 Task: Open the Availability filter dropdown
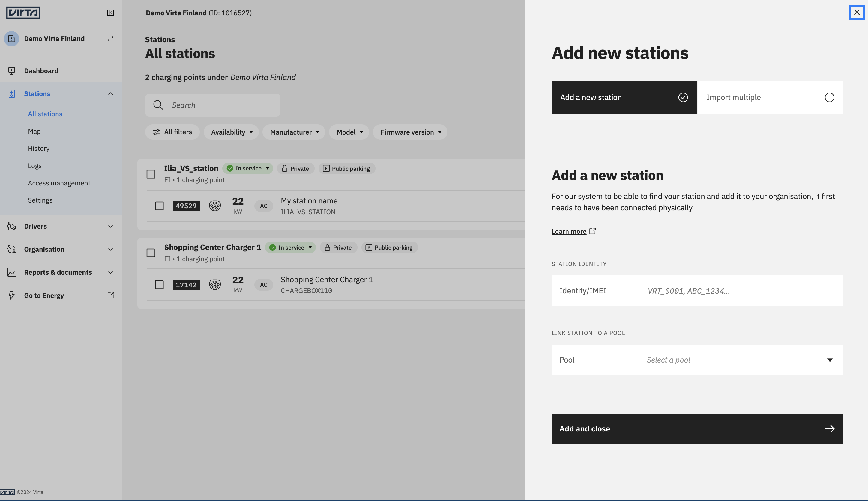point(231,132)
